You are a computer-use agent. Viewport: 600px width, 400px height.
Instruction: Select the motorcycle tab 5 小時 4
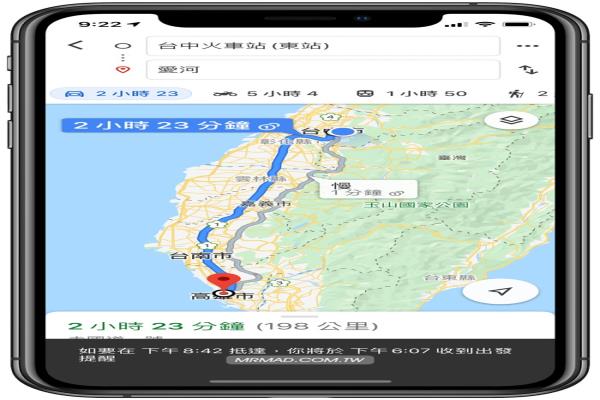pyautogui.click(x=266, y=93)
